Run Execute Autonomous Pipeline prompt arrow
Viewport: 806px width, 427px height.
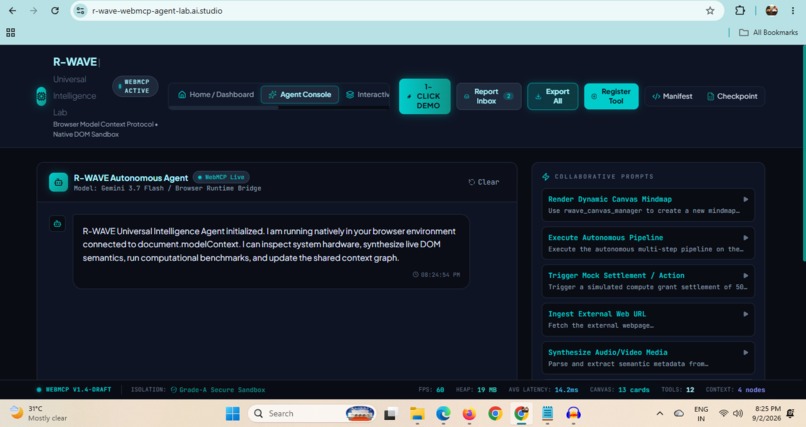[x=745, y=238]
